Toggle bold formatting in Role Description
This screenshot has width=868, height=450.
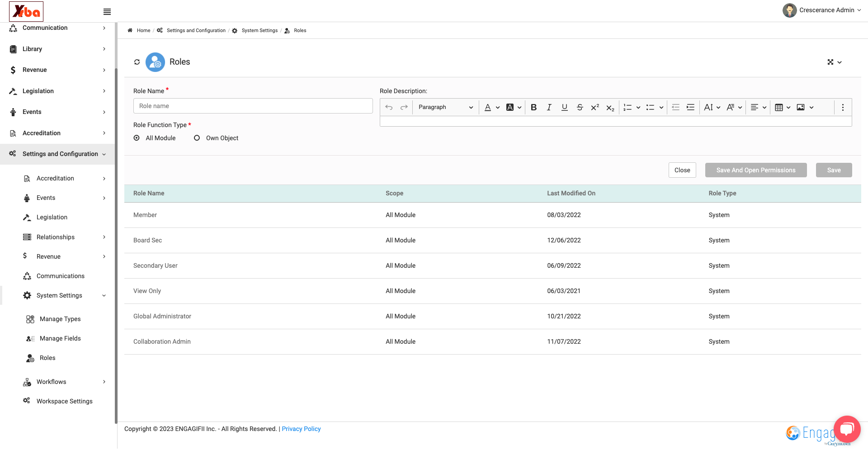pyautogui.click(x=533, y=107)
